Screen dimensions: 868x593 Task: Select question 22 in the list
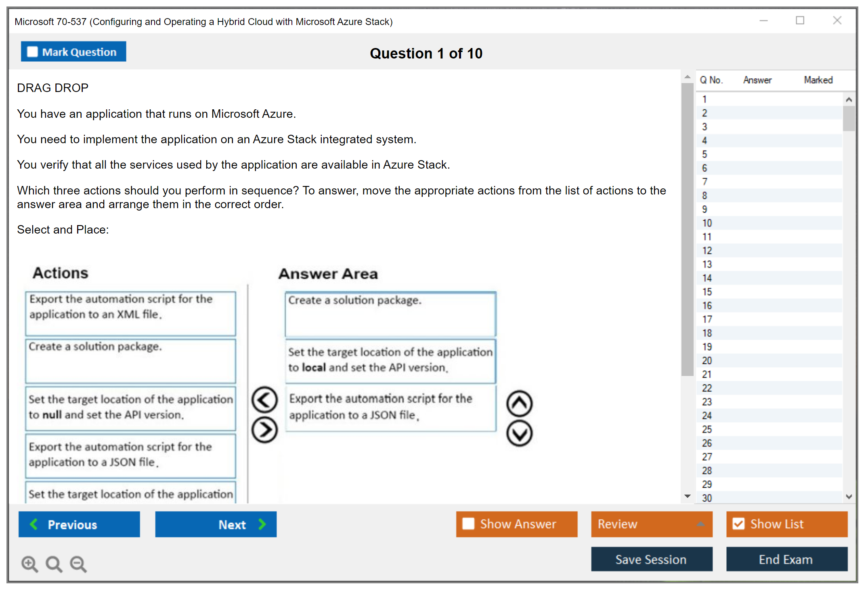coord(707,388)
